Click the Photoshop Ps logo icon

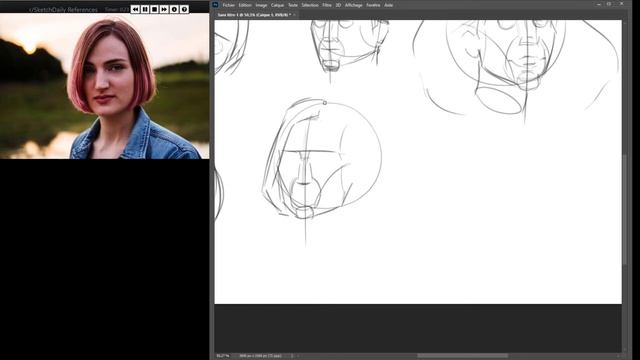point(216,5)
